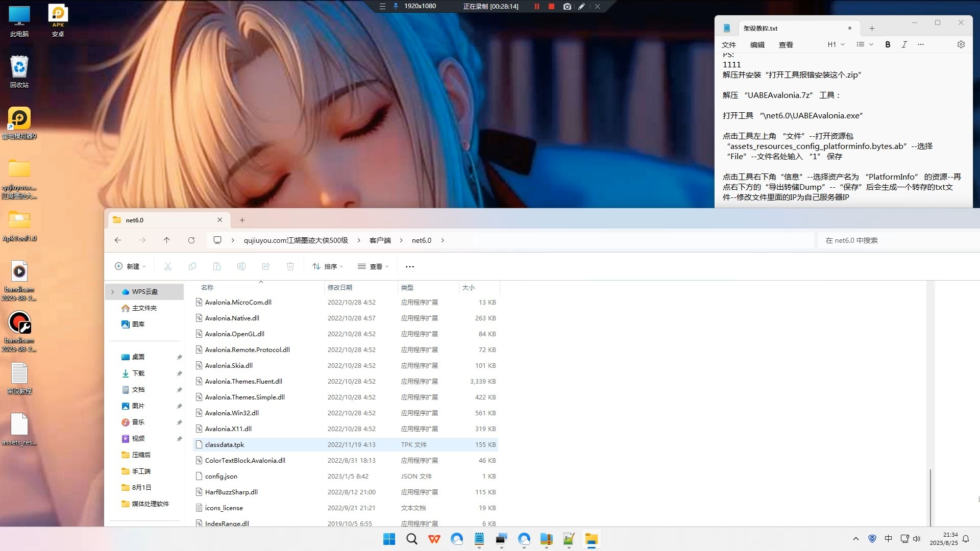Show hidden system tray icons
This screenshot has width=980, height=551.
856,539
